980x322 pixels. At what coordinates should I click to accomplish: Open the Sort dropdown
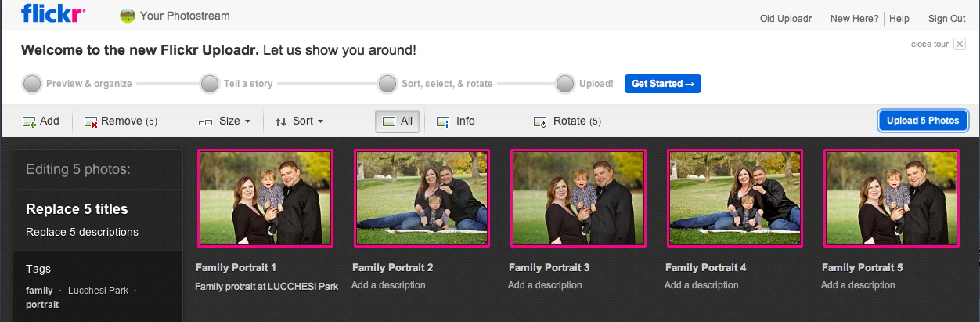point(299,121)
